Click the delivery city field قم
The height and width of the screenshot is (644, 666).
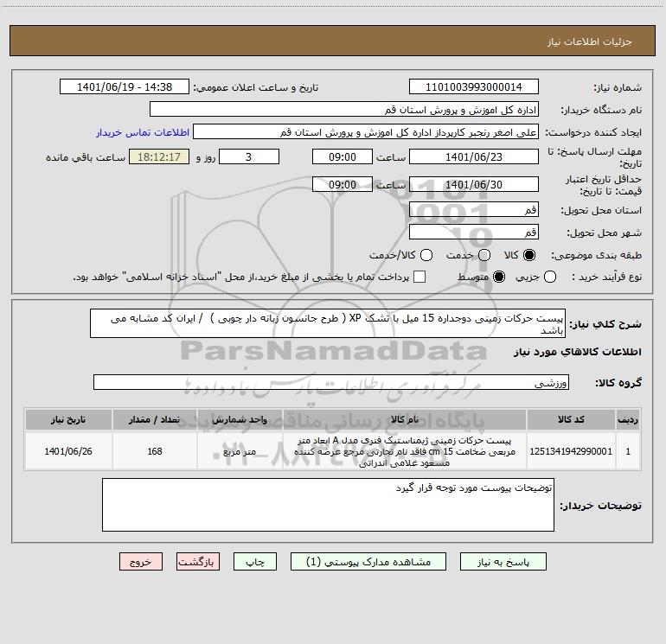point(474,232)
